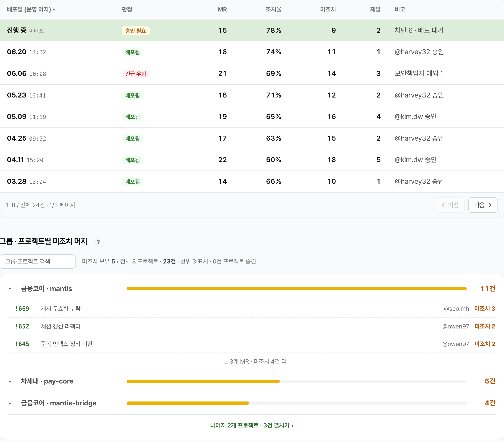
Task: Open merge request !669
Action: point(22,309)
